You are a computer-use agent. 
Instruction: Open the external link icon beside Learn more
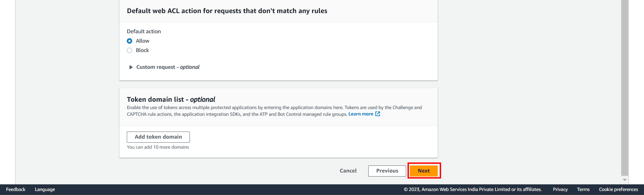pos(378,114)
